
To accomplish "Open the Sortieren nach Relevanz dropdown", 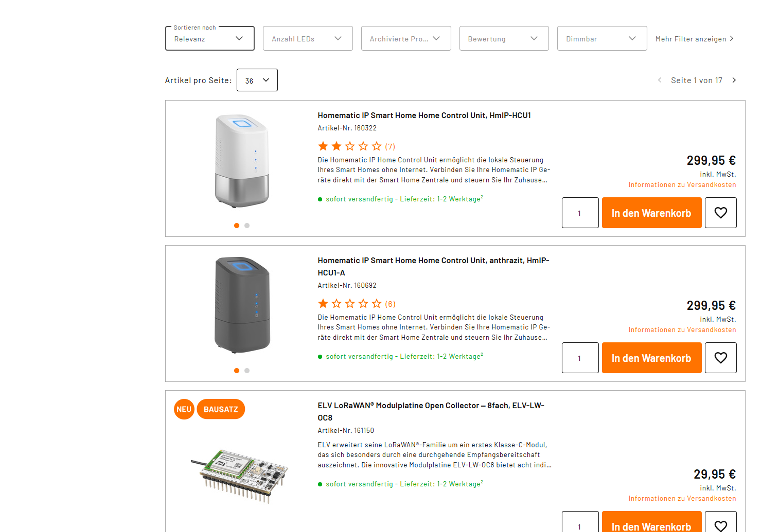I will coord(210,39).
